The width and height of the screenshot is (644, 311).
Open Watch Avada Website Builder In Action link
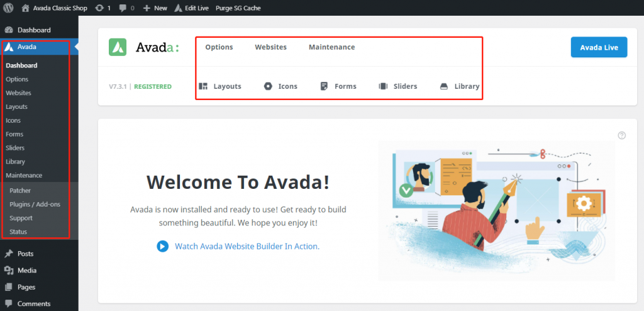point(247,246)
